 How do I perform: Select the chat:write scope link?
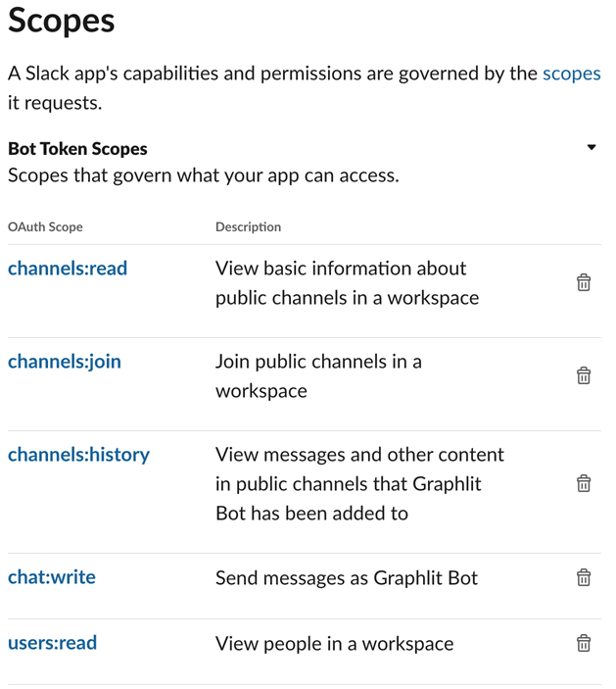pos(52,576)
